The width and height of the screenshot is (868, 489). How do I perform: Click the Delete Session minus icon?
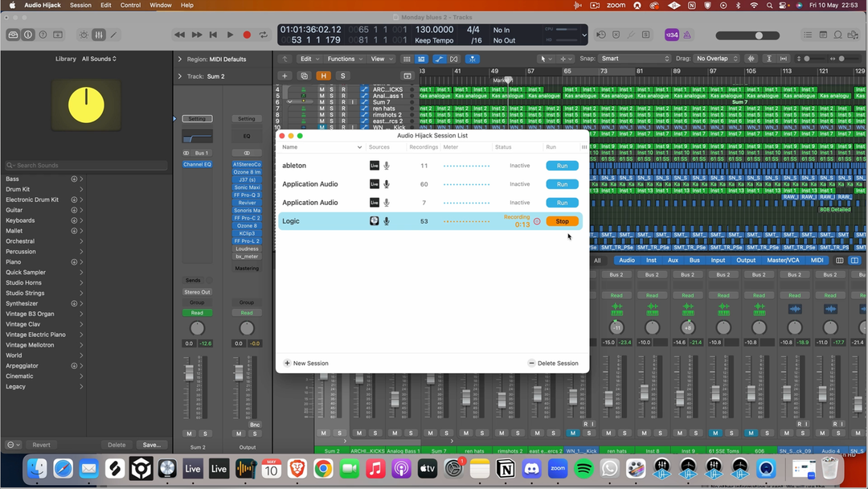pyautogui.click(x=531, y=364)
